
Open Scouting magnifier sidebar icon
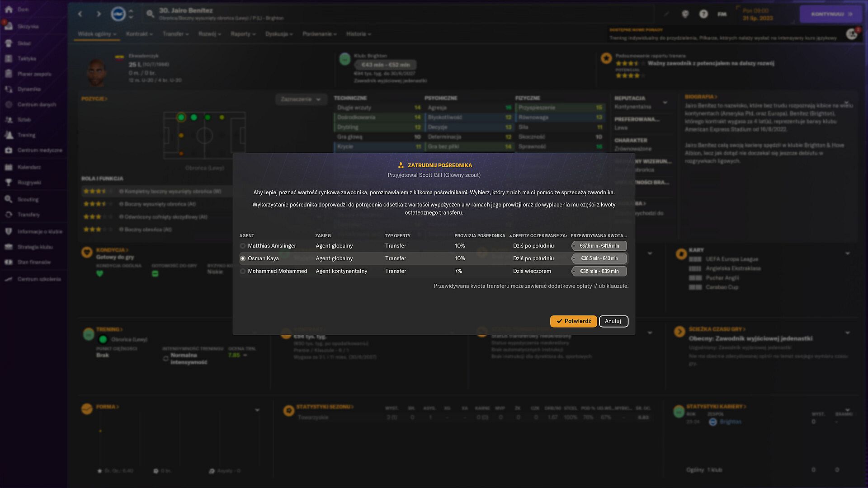(x=9, y=199)
